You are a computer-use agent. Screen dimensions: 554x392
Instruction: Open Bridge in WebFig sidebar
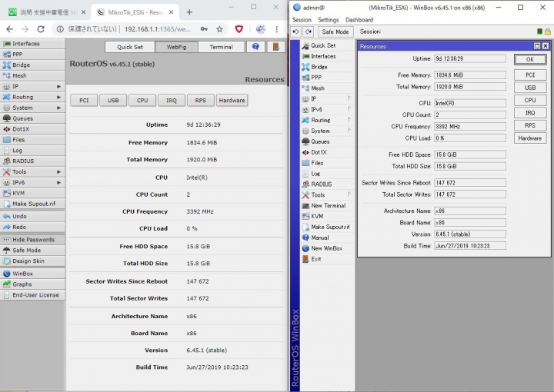click(x=32, y=65)
